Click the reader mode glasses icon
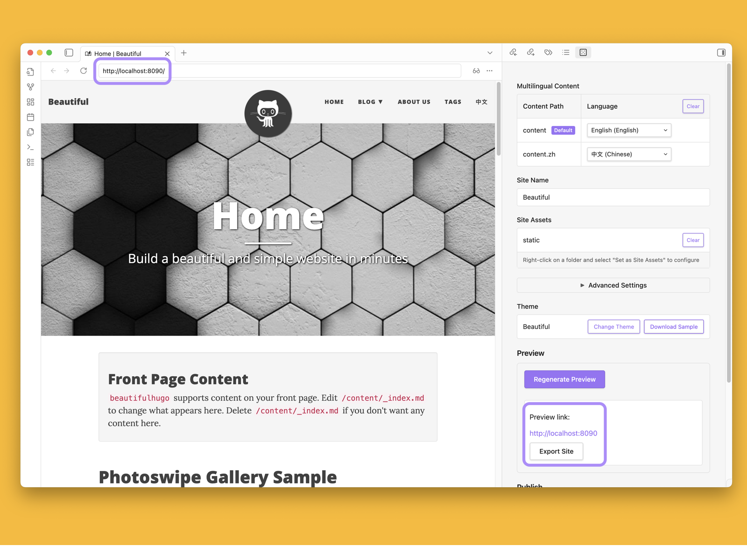 coord(476,71)
